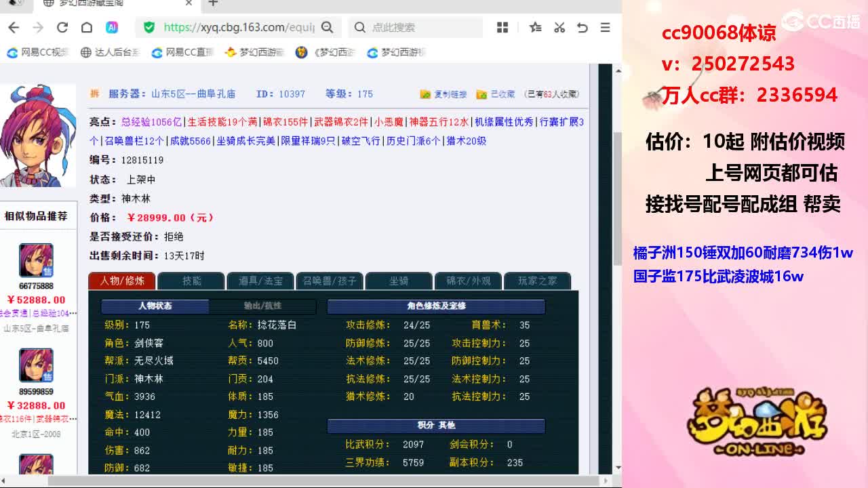
Task: Open the browser home page
Action: coord(87,27)
